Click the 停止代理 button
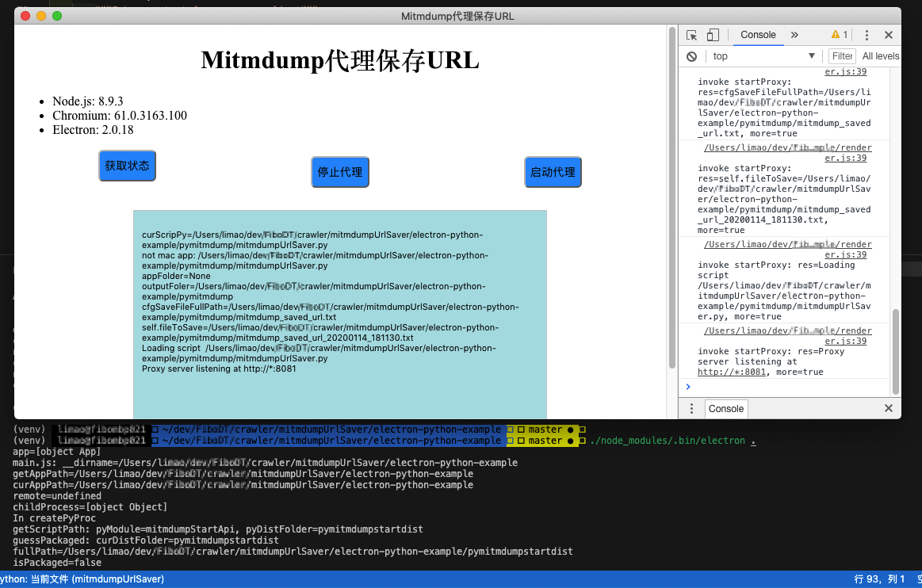The image size is (922, 588). point(340,172)
